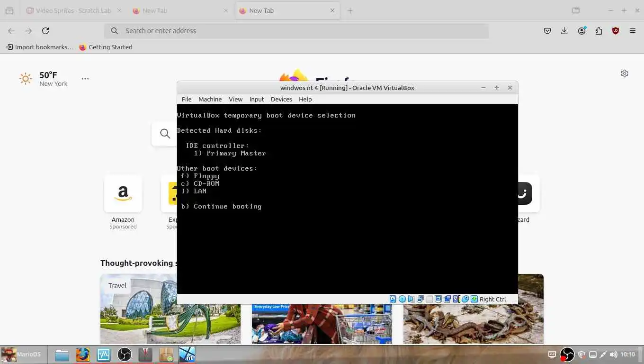Click the Right Ctrl host key label
Viewport: 644px width, 364px height.
click(492, 299)
